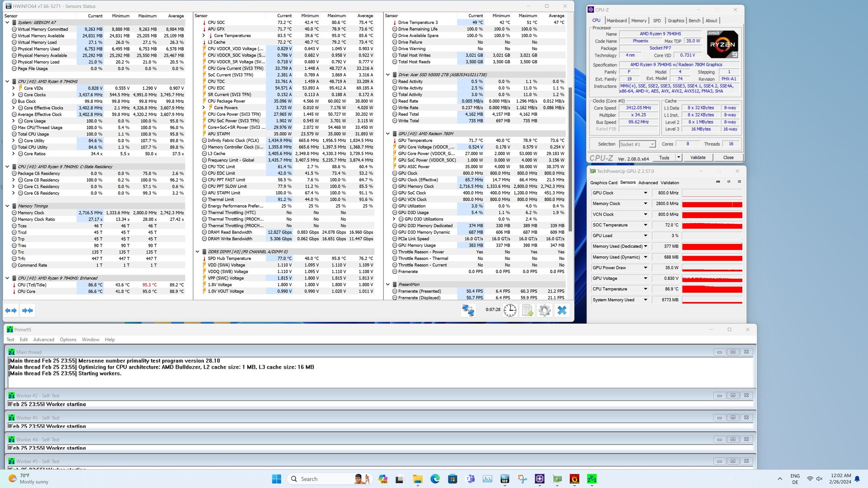Click GPU-Z refresh icon
Viewport: 868px width, 488px height.
click(729, 182)
